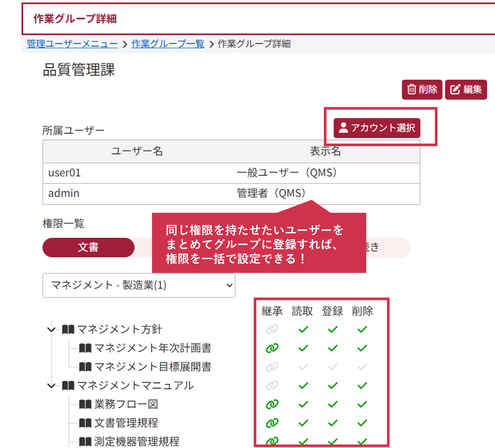Collapse the マネジメントマニュアル tree node
495x448 pixels.
pyautogui.click(x=51, y=385)
